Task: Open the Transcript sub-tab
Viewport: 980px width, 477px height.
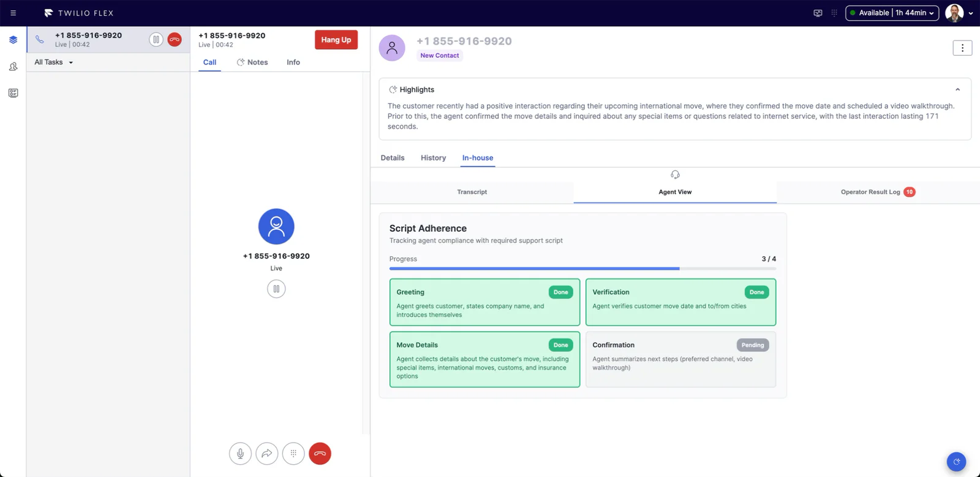Action: click(472, 192)
